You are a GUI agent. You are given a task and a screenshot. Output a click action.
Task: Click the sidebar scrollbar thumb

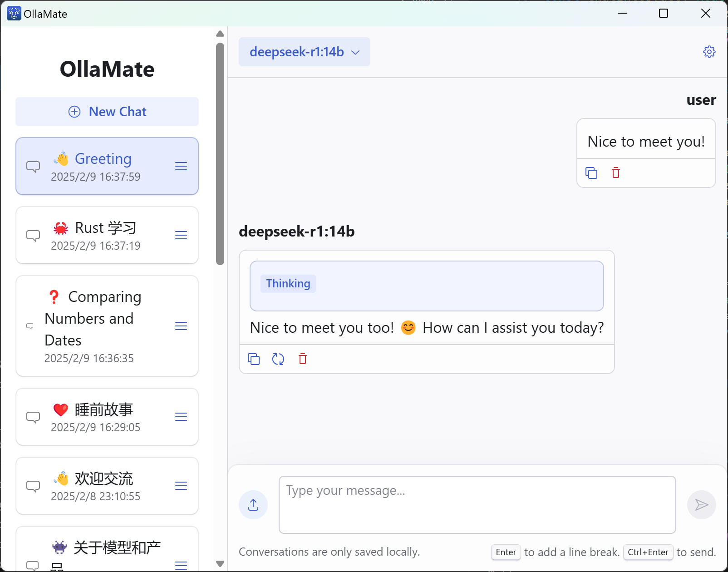click(x=220, y=153)
